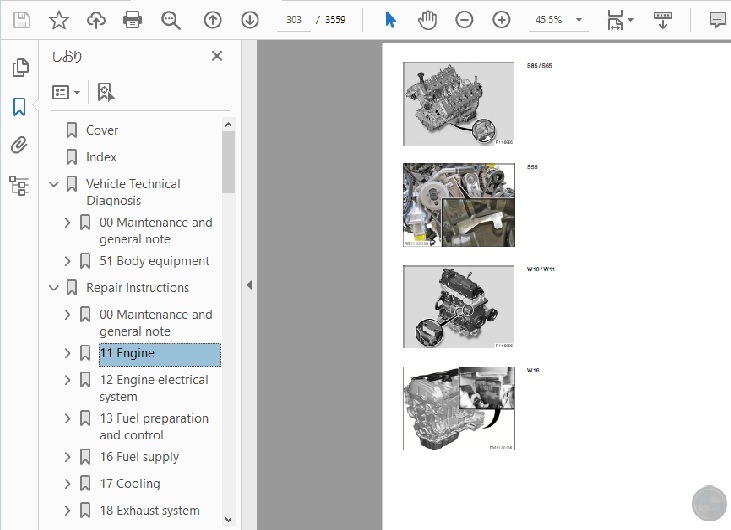
Task: Open the 17 Cooling bookmark
Action: tap(130, 484)
